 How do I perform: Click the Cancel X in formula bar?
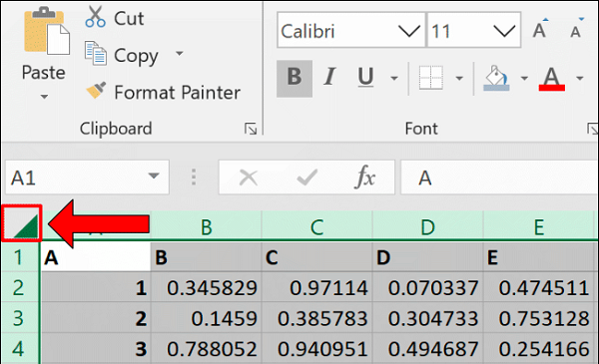pyautogui.click(x=249, y=178)
